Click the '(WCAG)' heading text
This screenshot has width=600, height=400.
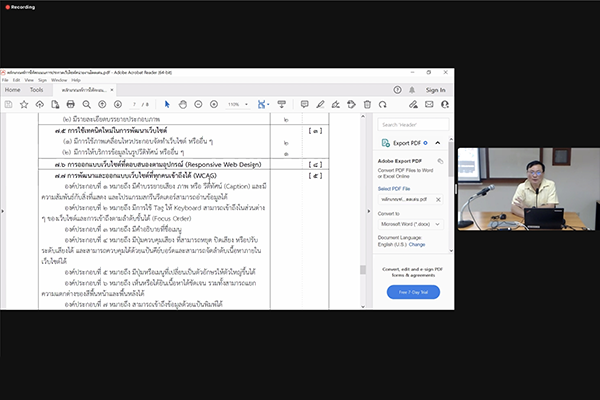click(x=205, y=176)
